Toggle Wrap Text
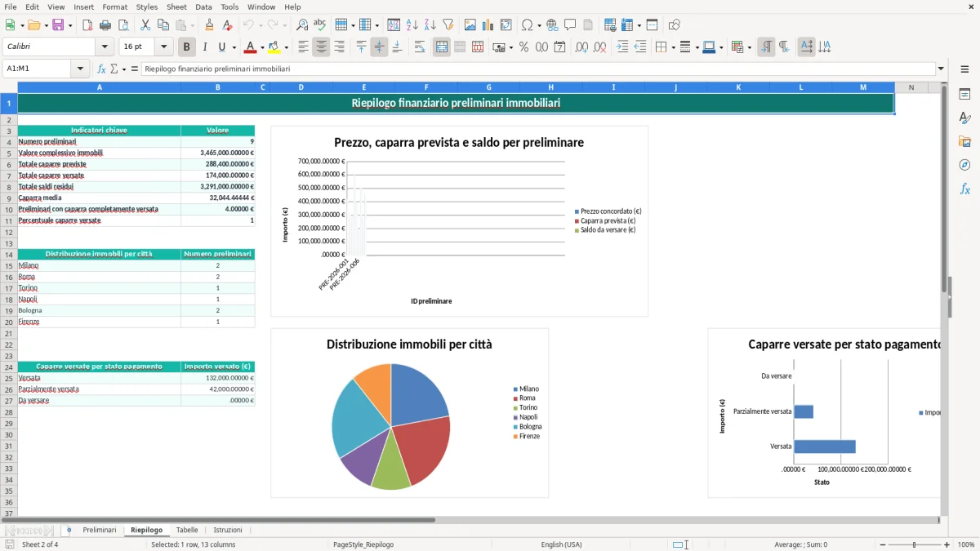The width and height of the screenshot is (980, 551). (420, 47)
